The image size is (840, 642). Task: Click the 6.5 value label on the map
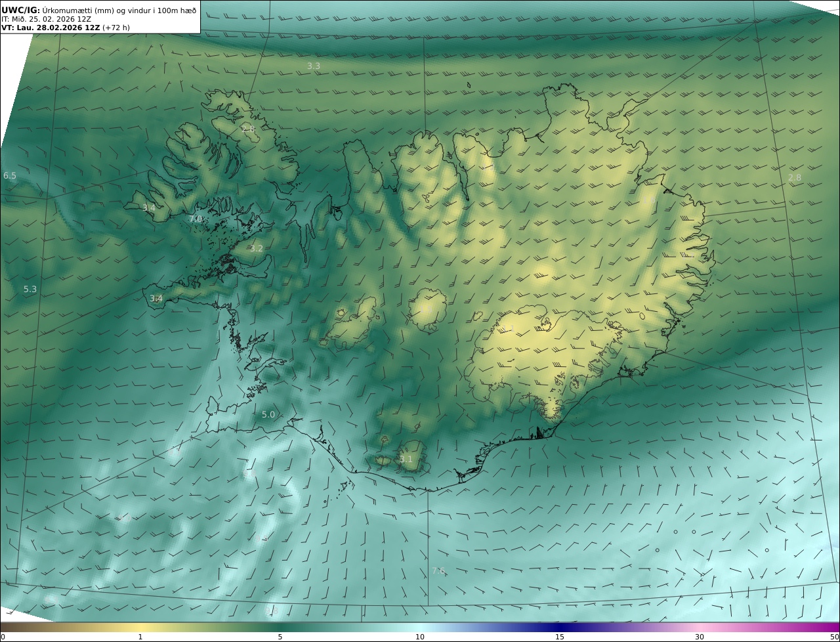click(10, 175)
